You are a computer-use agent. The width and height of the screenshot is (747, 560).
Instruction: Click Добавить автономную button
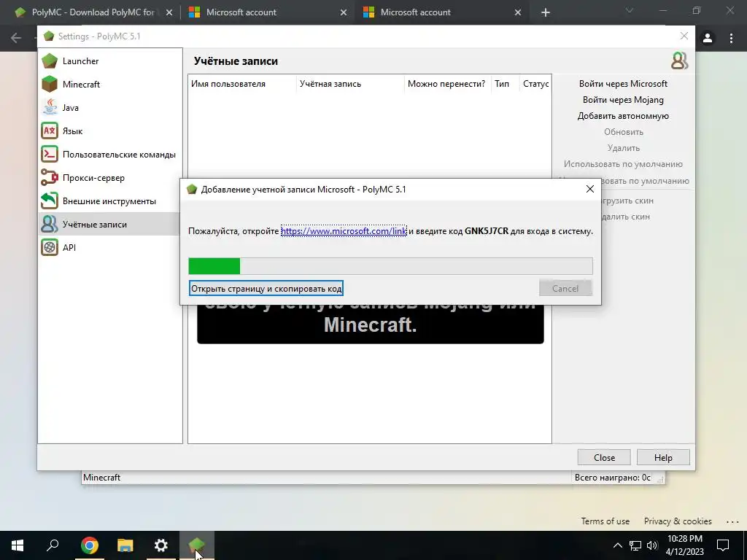(623, 116)
